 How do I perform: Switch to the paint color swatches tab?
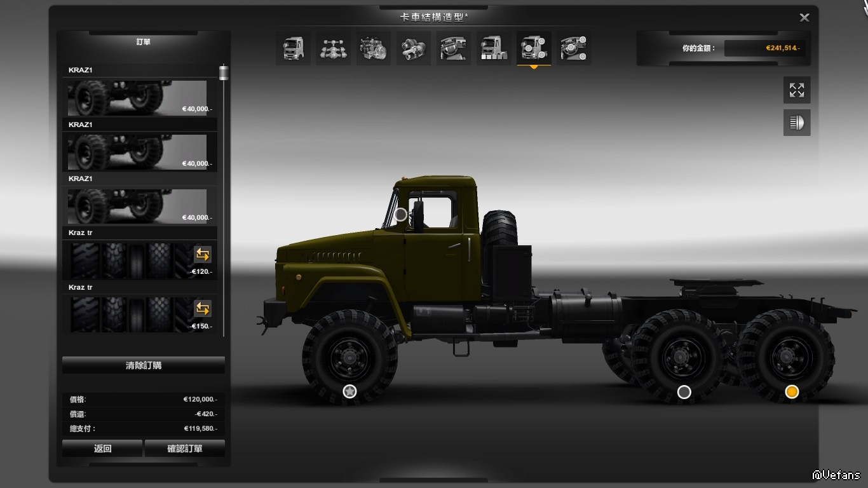[x=494, y=48]
